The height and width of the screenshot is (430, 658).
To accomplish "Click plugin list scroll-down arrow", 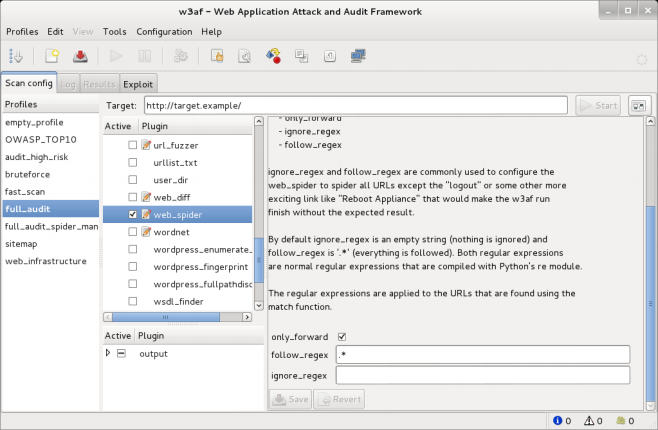I will tap(261, 305).
